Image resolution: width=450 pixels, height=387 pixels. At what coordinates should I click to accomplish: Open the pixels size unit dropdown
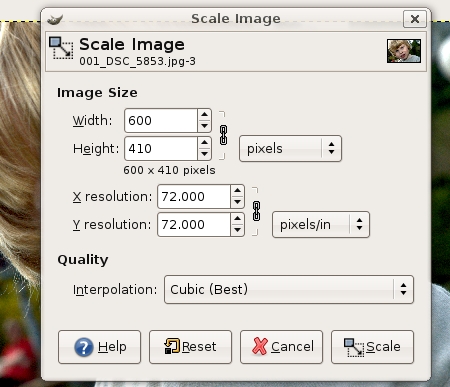tap(290, 148)
